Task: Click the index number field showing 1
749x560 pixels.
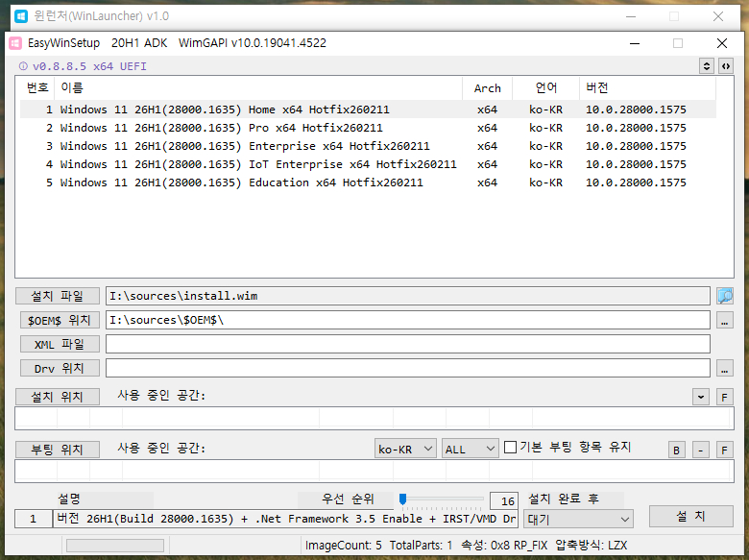Action: (x=34, y=519)
